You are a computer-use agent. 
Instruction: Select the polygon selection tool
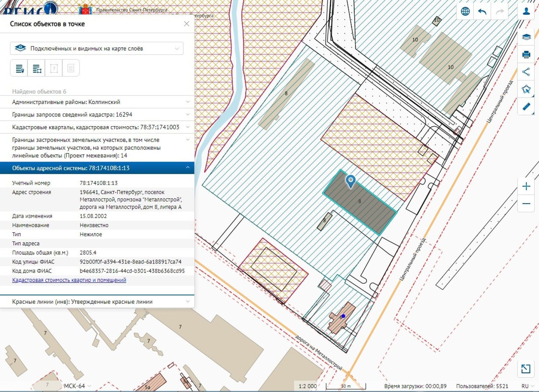[x=526, y=89]
